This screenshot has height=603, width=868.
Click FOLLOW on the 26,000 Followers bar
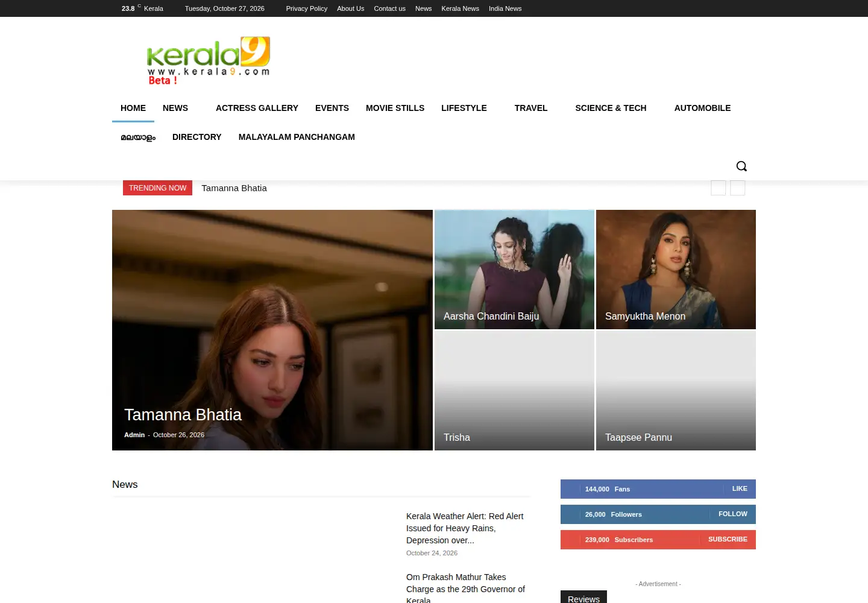point(732,514)
